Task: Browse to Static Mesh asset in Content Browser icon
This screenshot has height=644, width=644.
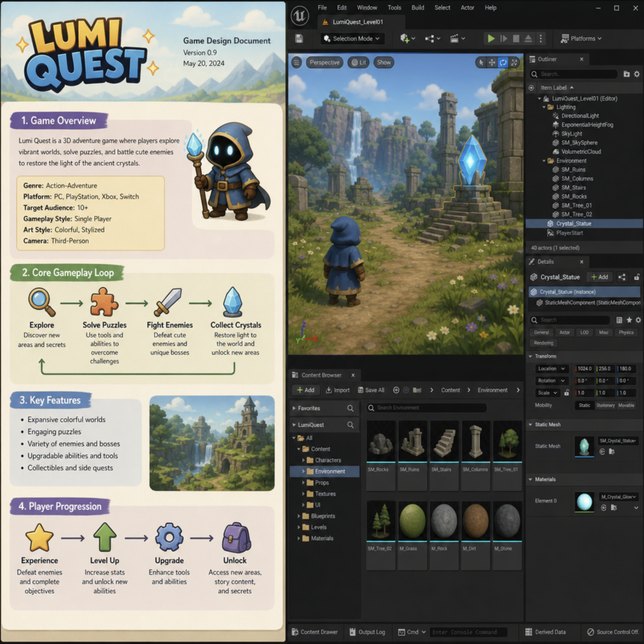Action: (x=612, y=452)
